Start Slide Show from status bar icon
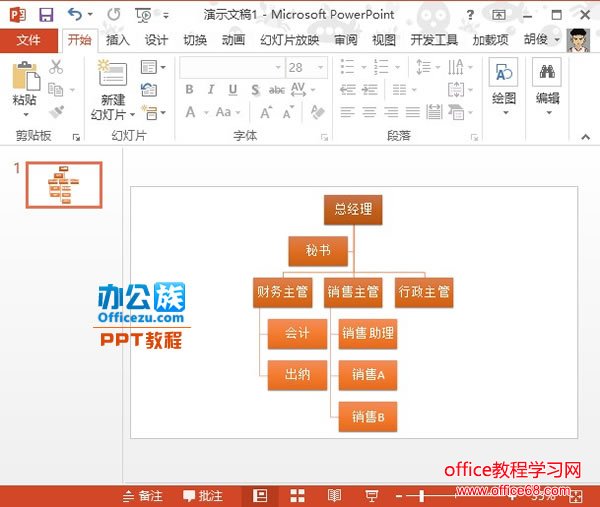The height and width of the screenshot is (507, 600). click(371, 496)
